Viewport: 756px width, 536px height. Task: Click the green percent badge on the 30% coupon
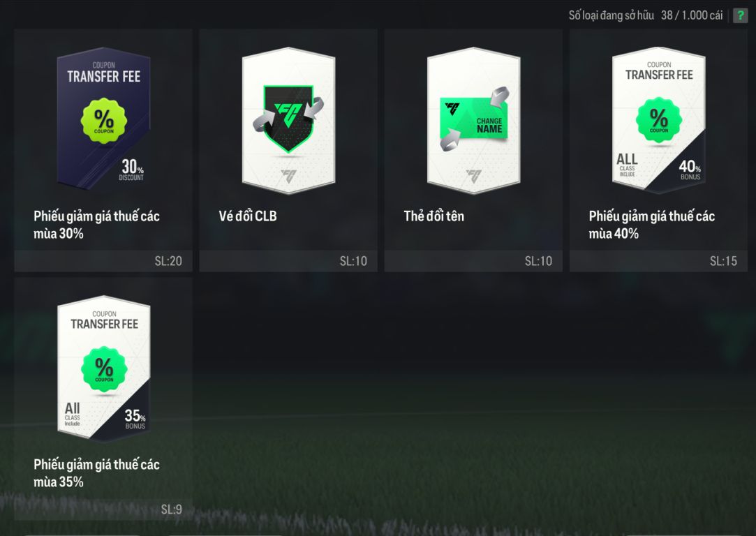[103, 121]
